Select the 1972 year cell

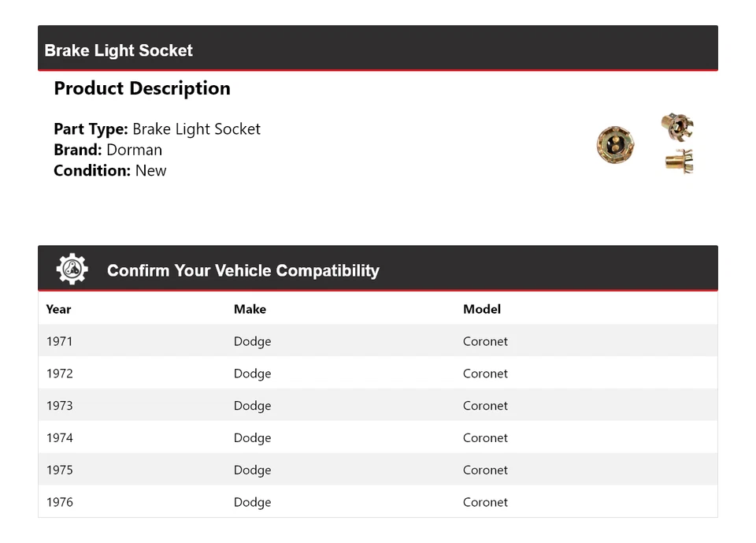(x=60, y=374)
